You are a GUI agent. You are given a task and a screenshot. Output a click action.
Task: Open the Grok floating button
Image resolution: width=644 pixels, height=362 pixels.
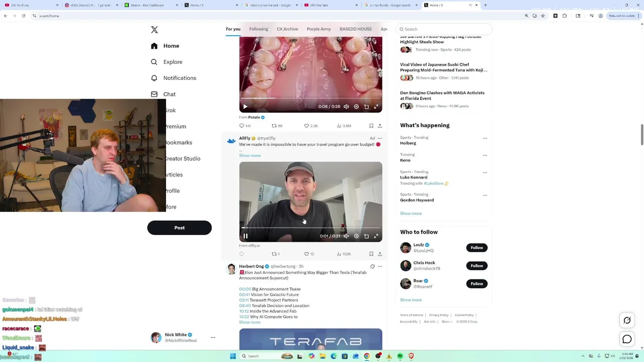coord(627,320)
